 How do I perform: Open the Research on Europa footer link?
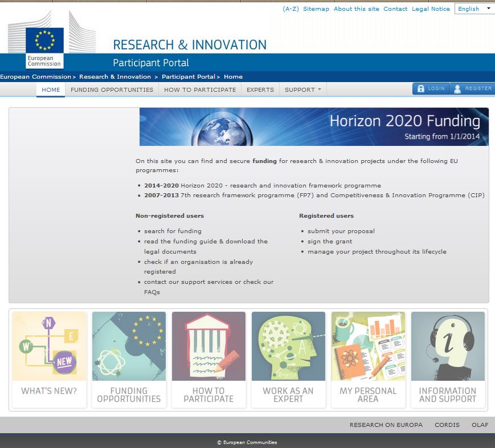tap(386, 425)
